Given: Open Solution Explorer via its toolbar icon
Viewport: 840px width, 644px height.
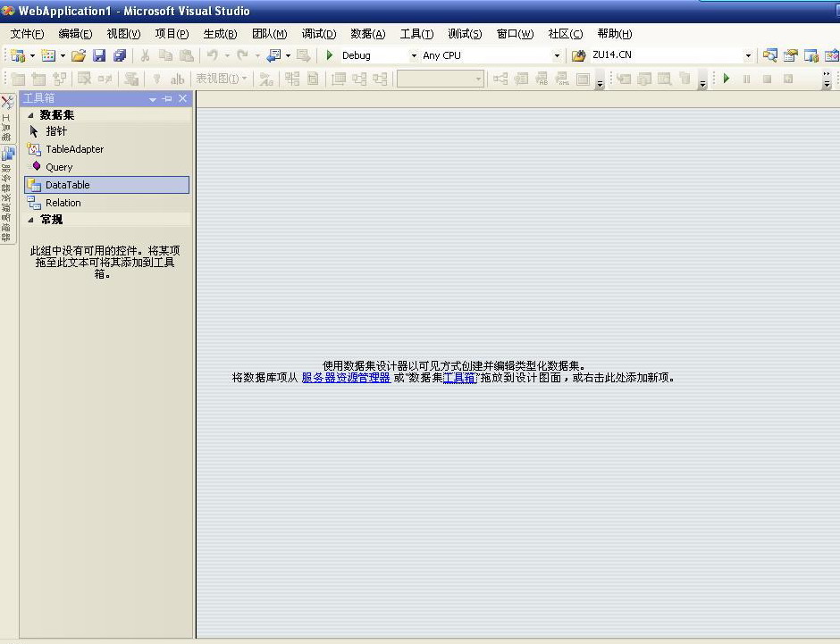Looking at the screenshot, I should [x=769, y=55].
